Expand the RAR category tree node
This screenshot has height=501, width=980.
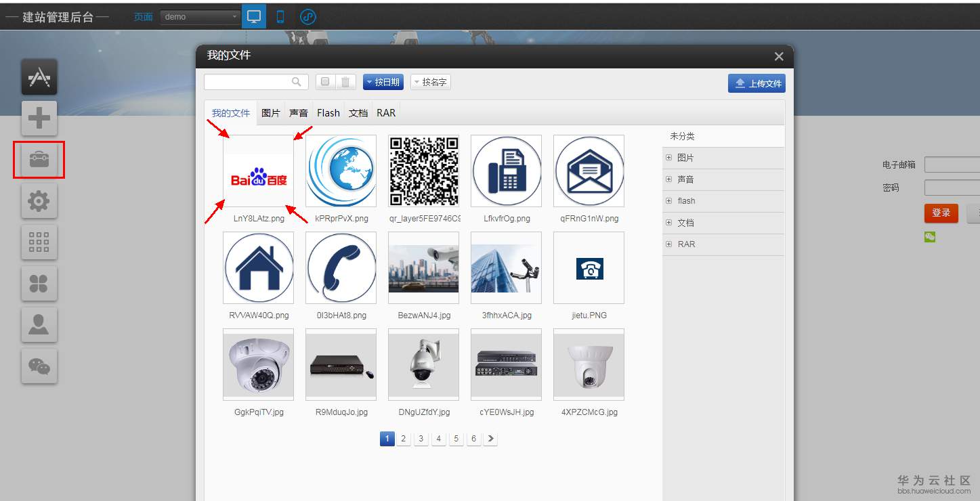669,244
